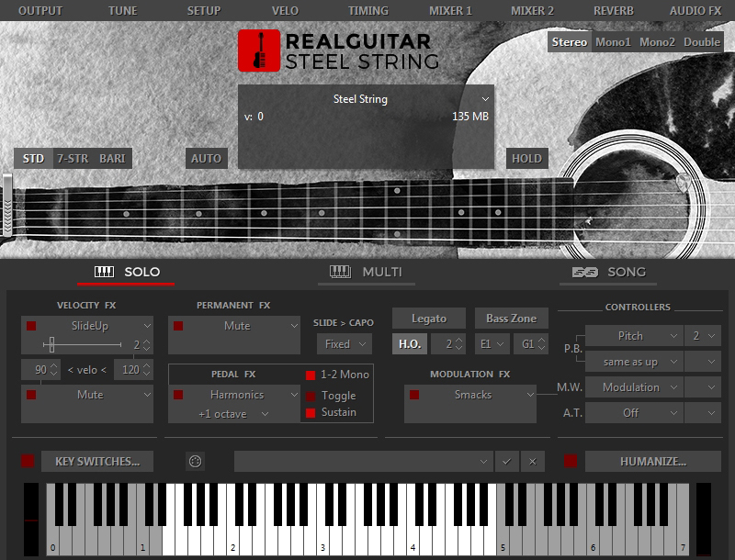The height and width of the screenshot is (560, 735).
Task: Open the aftertouch Off dropdown
Action: tap(634, 413)
